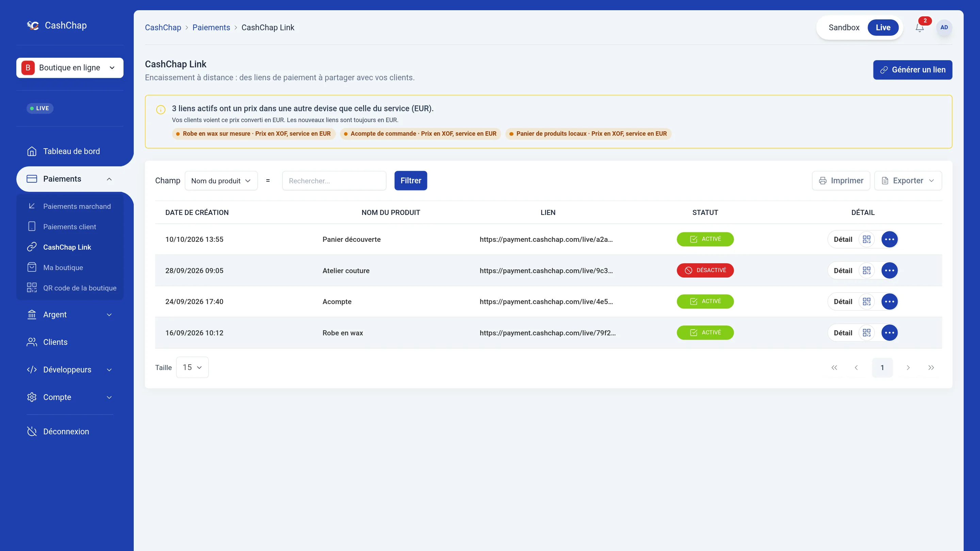980x551 pixels.
Task: Open the AD user avatar menu
Action: pos(944,27)
